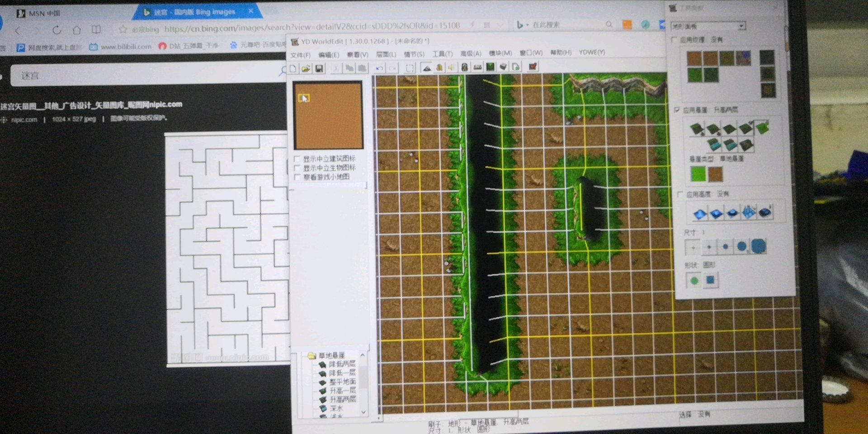Pick the bright green cliff type swatch
This screenshot has width=868, height=434.
[698, 175]
